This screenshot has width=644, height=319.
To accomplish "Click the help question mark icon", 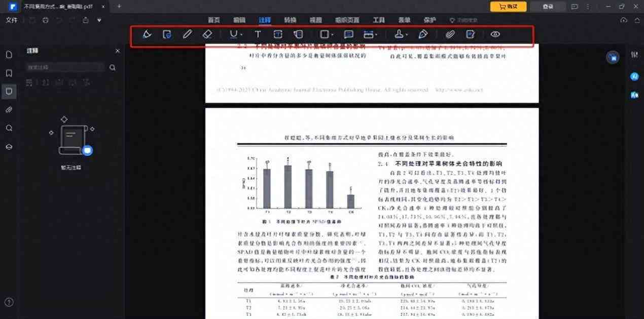I will [9, 302].
